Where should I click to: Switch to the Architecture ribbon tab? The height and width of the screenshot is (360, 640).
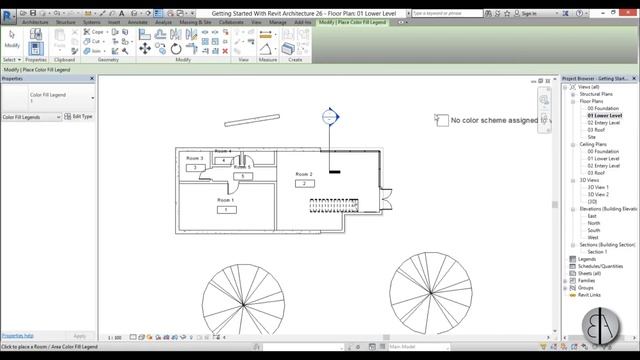coord(35,22)
